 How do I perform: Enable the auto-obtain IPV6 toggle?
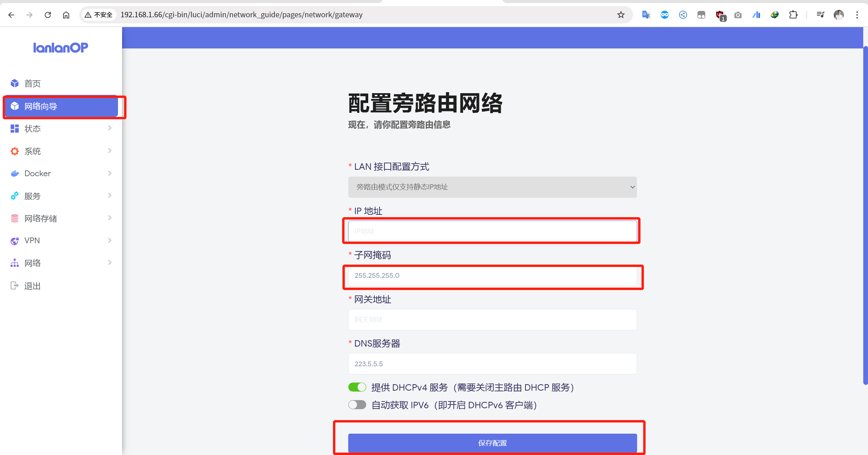pos(357,405)
